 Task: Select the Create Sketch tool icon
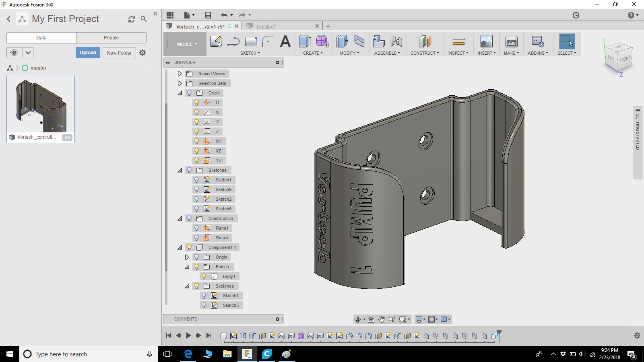click(x=216, y=41)
